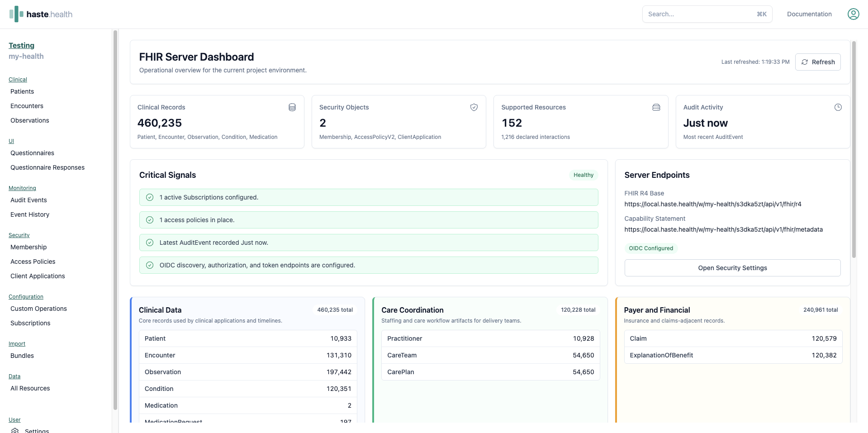
Task: Click the Monitoring section heading
Action: tap(22, 188)
